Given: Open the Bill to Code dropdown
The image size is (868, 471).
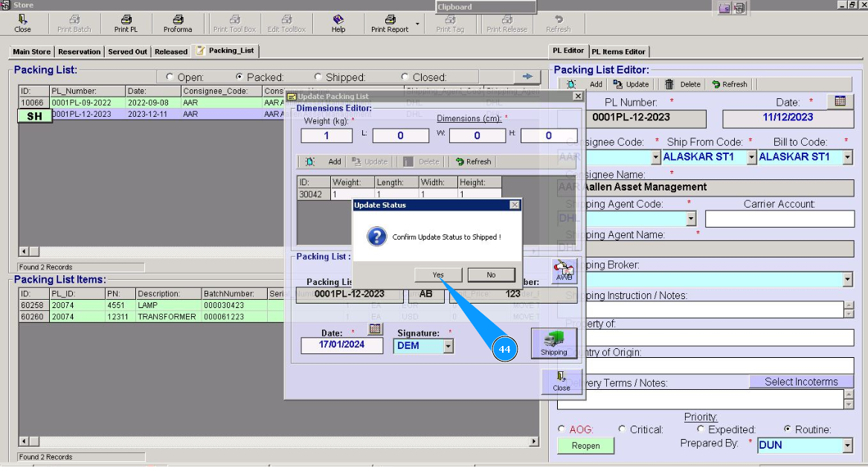Looking at the screenshot, I should coord(847,157).
